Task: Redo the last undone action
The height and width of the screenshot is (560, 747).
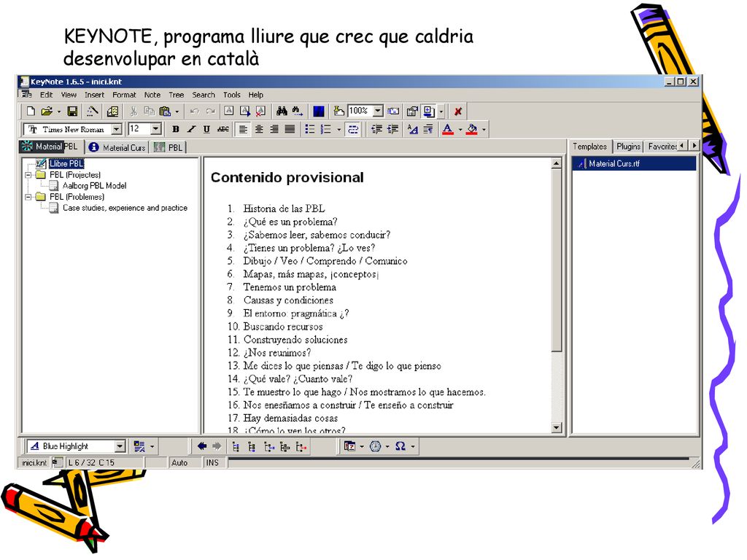Action: (x=210, y=112)
